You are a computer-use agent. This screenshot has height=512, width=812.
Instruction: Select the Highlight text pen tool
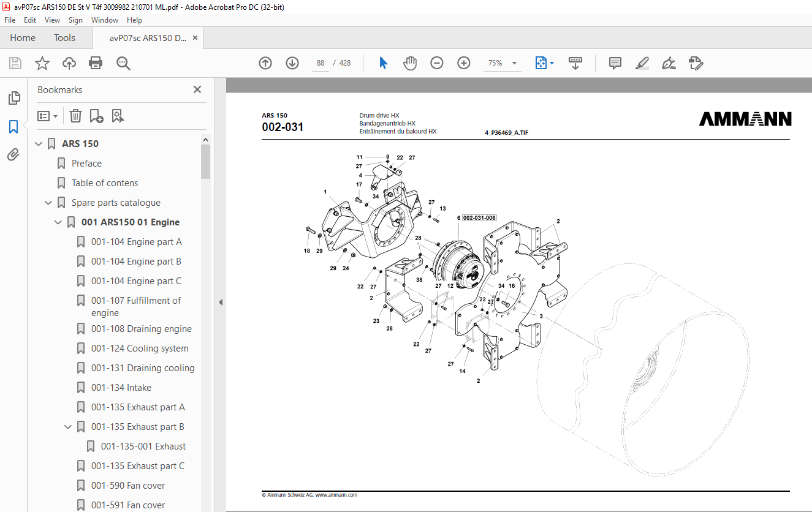click(642, 63)
